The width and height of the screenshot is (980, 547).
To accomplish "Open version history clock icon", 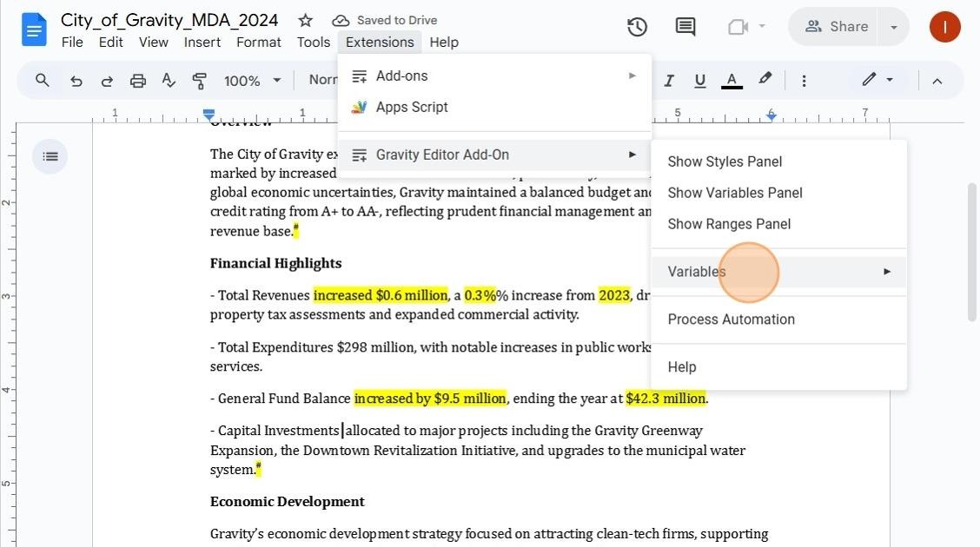I will (x=637, y=27).
